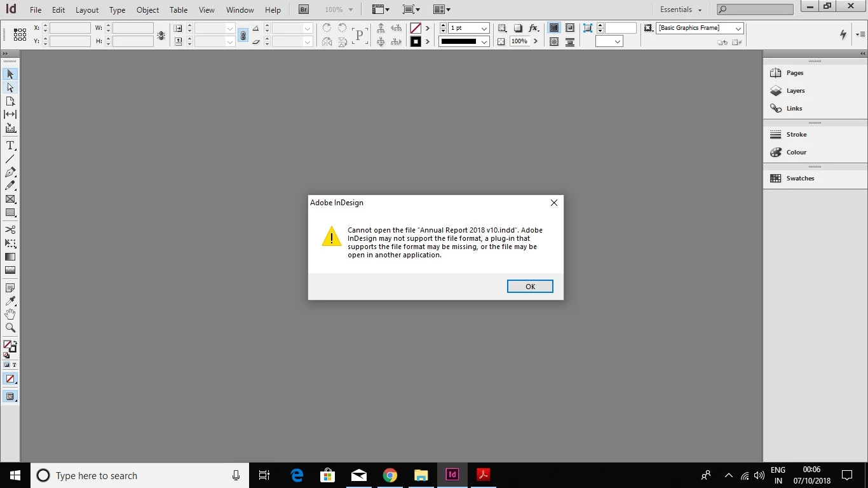Click the Type here to search box

point(140,475)
